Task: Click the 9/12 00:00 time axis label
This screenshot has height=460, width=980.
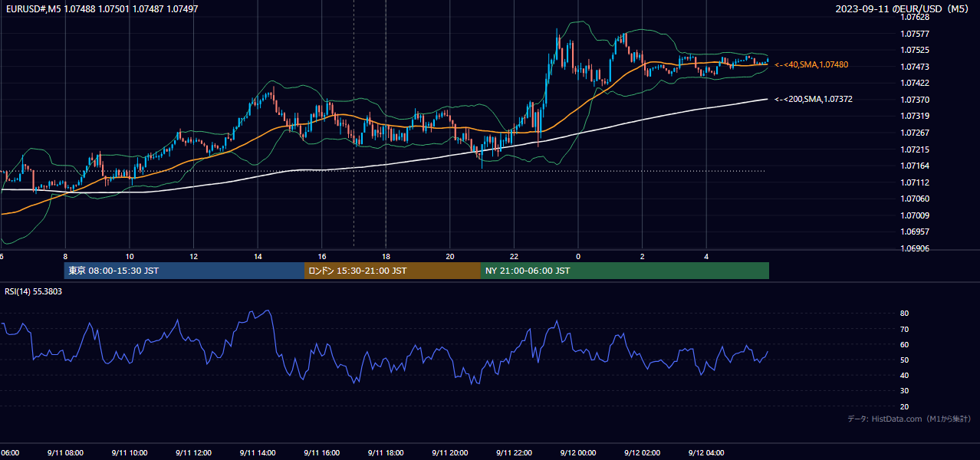Action: [577, 453]
